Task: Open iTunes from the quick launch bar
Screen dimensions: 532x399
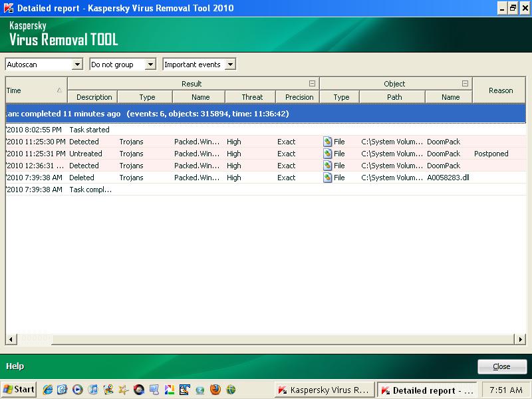Action: click(93, 390)
